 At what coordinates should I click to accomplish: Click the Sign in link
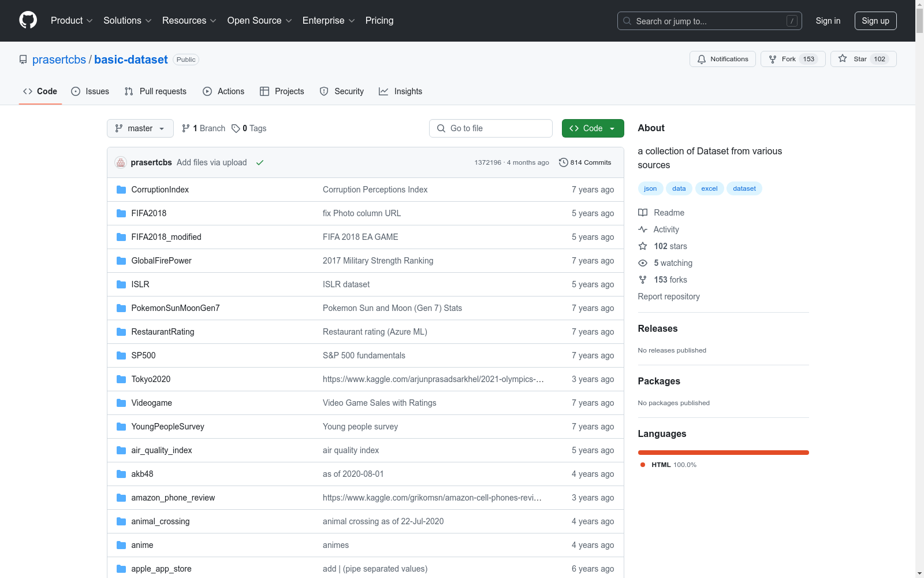pyautogui.click(x=828, y=21)
